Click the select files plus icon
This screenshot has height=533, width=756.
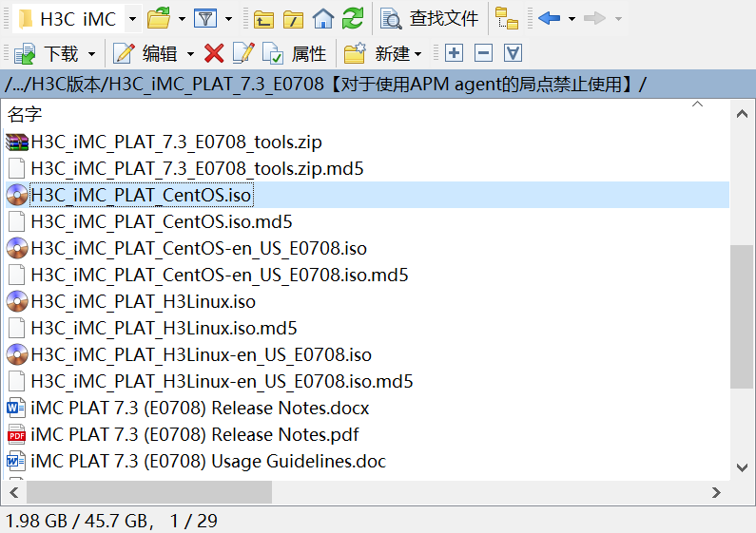pos(454,53)
